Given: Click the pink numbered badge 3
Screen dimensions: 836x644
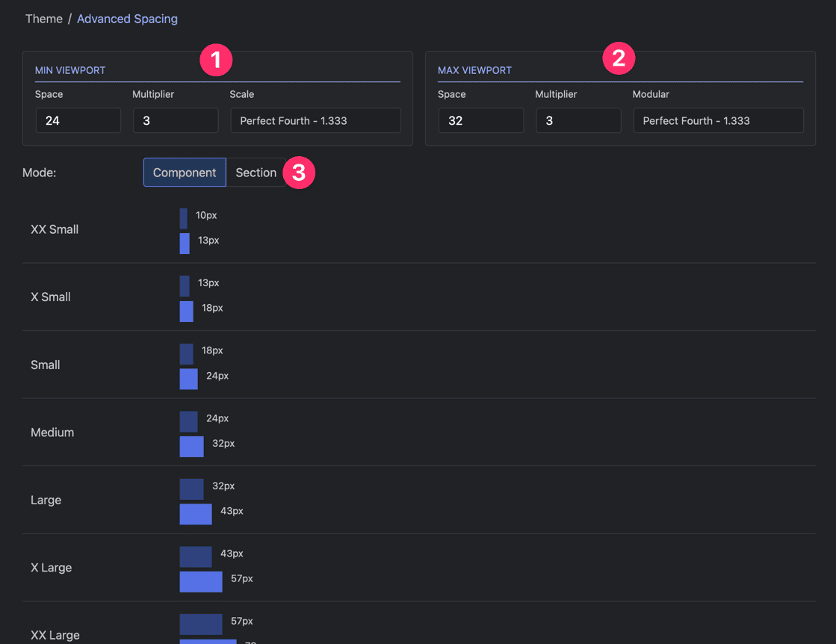Looking at the screenshot, I should tap(299, 173).
